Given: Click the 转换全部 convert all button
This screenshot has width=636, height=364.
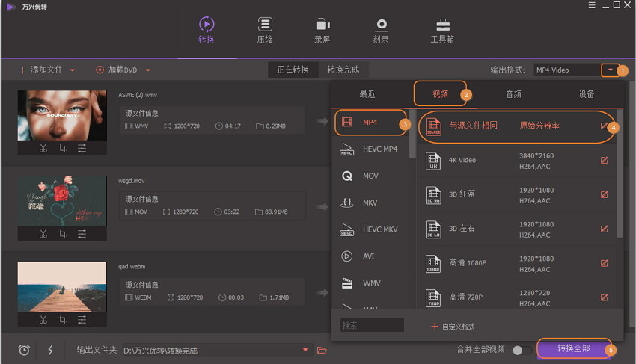Looking at the screenshot, I should pyautogui.click(x=573, y=349).
